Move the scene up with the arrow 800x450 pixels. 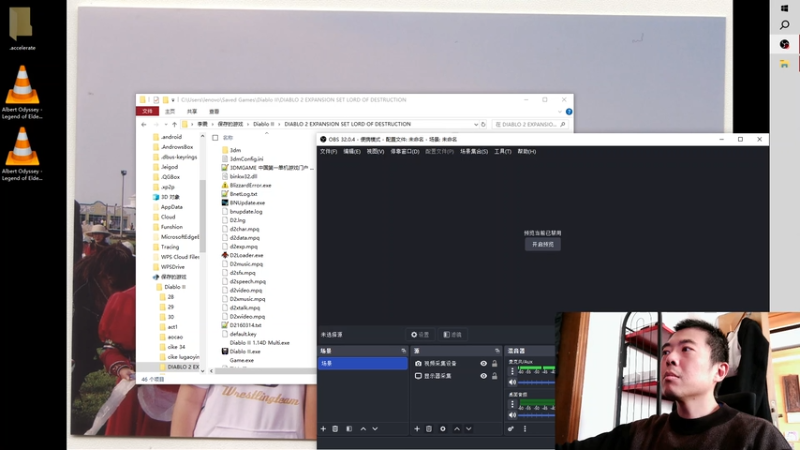click(363, 429)
